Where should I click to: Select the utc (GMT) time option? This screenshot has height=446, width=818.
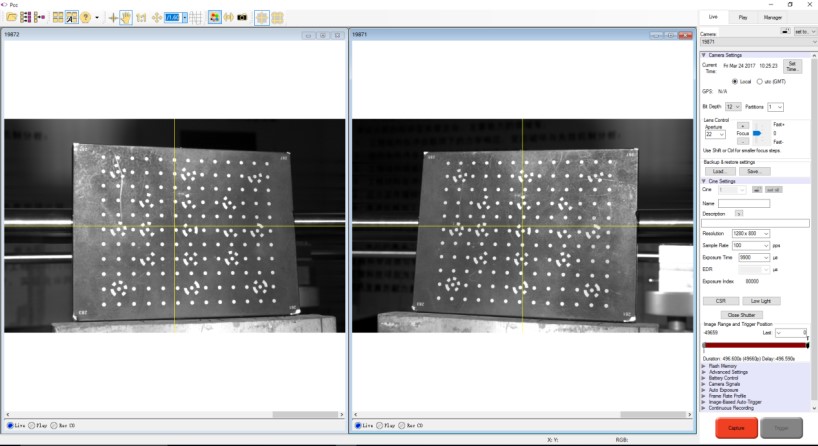point(759,81)
